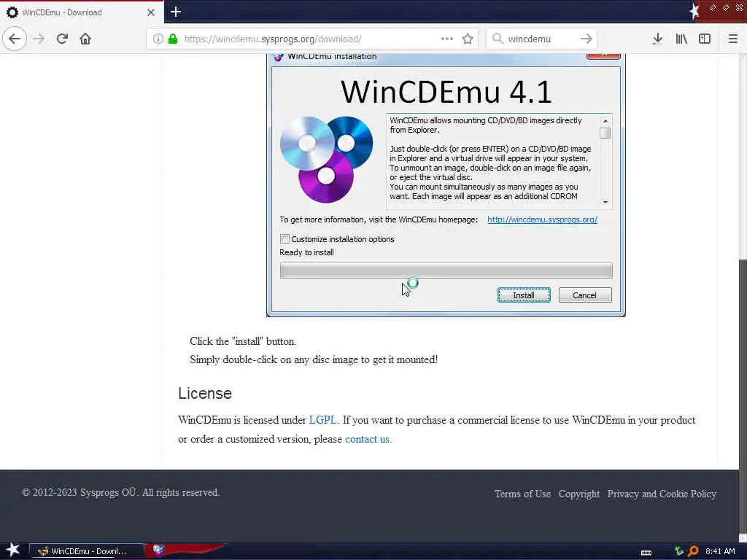Open Privacy and Cookie Policy link
The width and height of the screenshot is (747, 560).
click(661, 494)
